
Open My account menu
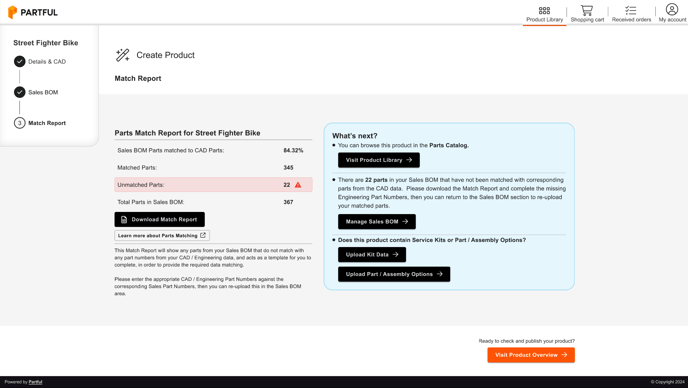click(x=672, y=14)
